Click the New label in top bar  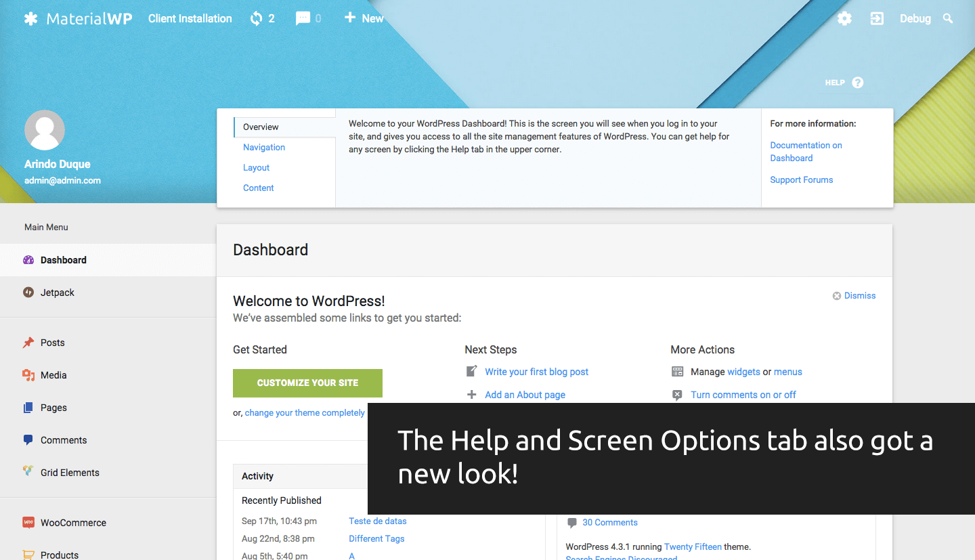click(x=372, y=18)
